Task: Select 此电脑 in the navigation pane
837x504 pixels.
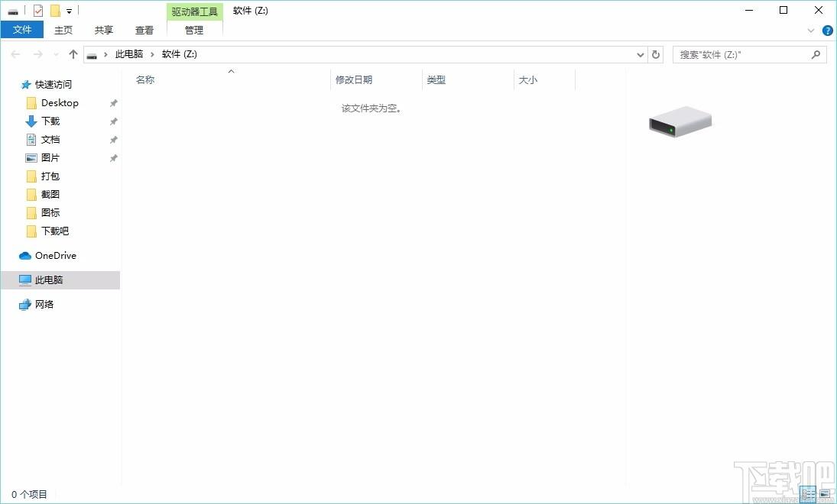Action: click(60, 280)
